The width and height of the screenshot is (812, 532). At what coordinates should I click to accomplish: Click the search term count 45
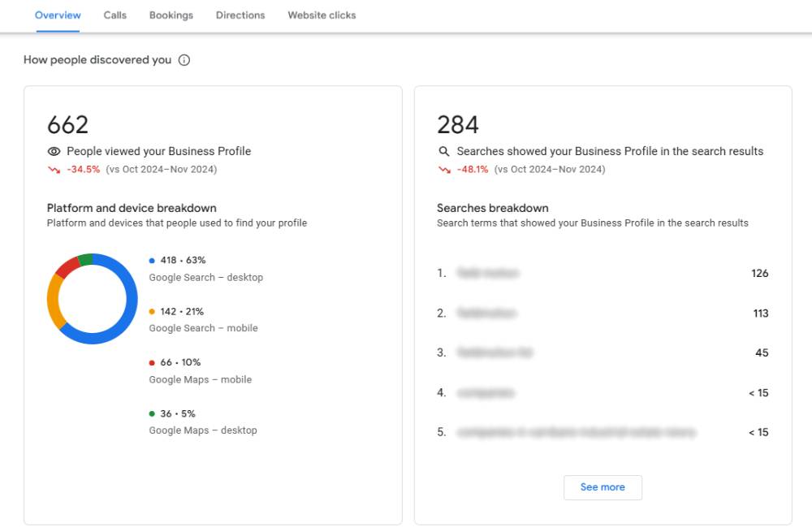(762, 353)
